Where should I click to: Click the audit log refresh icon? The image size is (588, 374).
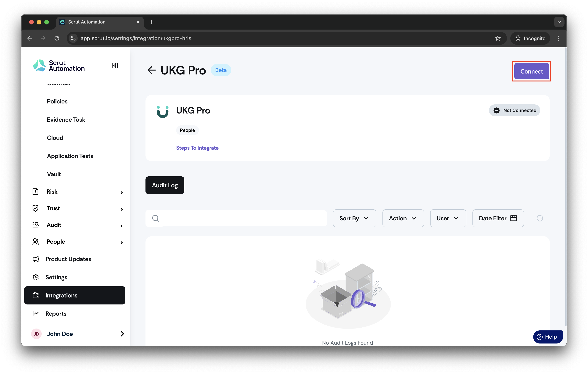pyautogui.click(x=540, y=218)
